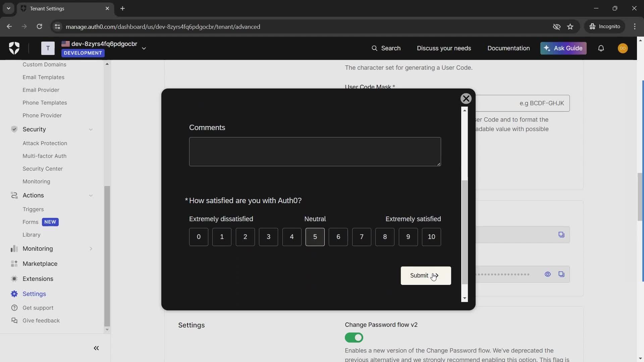
Task: Click the survey dialog scrollbar thumb
Action: click(x=465, y=232)
